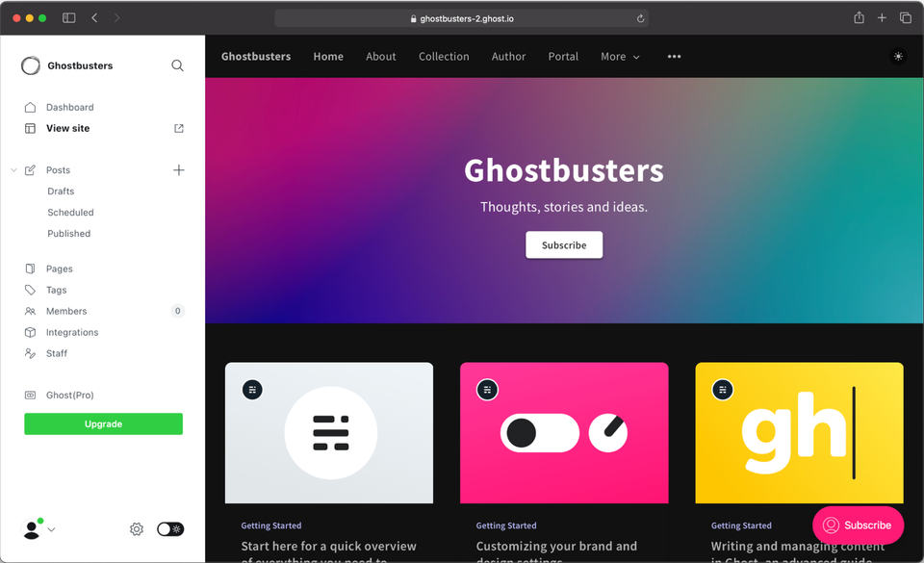
Task: Click the site theme sun icon
Action: tap(898, 57)
